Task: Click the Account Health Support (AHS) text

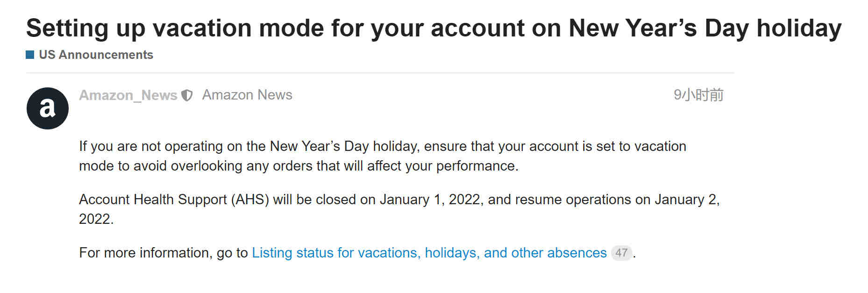Action: pyautogui.click(x=174, y=200)
